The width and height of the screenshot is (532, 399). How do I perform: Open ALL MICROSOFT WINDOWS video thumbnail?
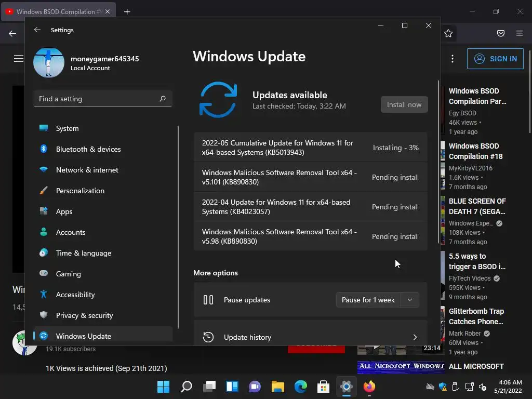pyautogui.click(x=401, y=367)
